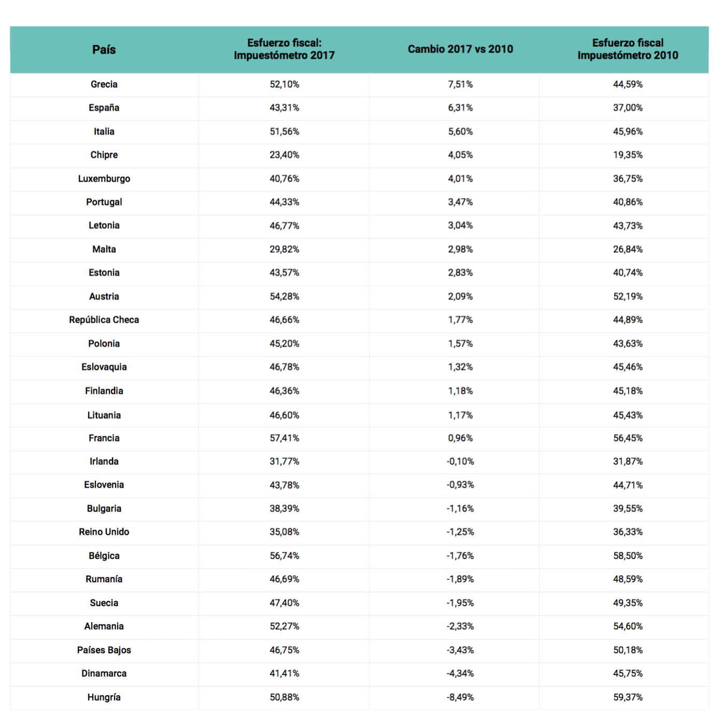
Task: Click the Portugal country cell
Action: tap(104, 202)
